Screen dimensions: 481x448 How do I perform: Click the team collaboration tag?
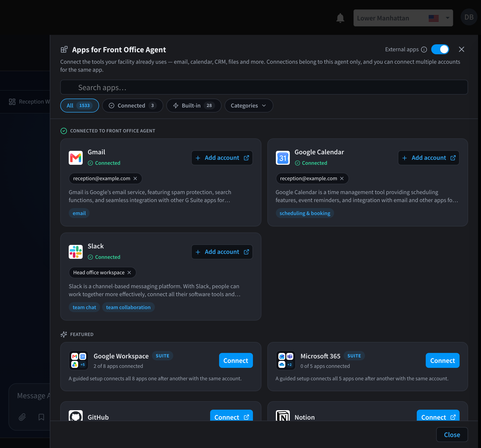point(128,307)
